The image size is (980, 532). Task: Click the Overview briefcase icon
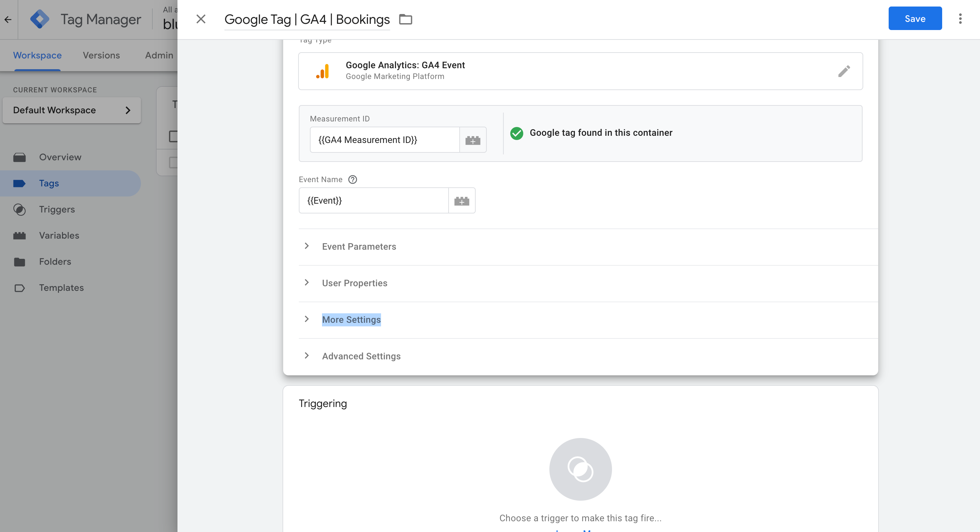[x=19, y=157]
